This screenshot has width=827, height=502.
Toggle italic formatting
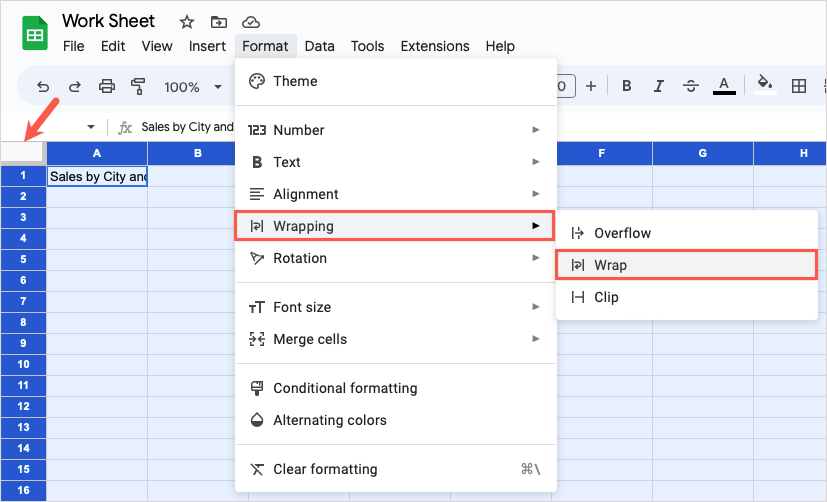click(659, 86)
